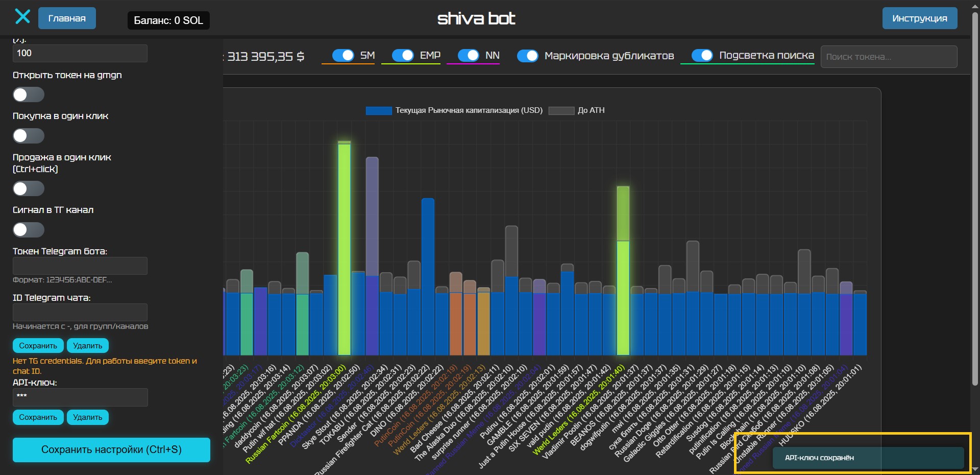Focus the Поиск токена search field

click(x=888, y=57)
